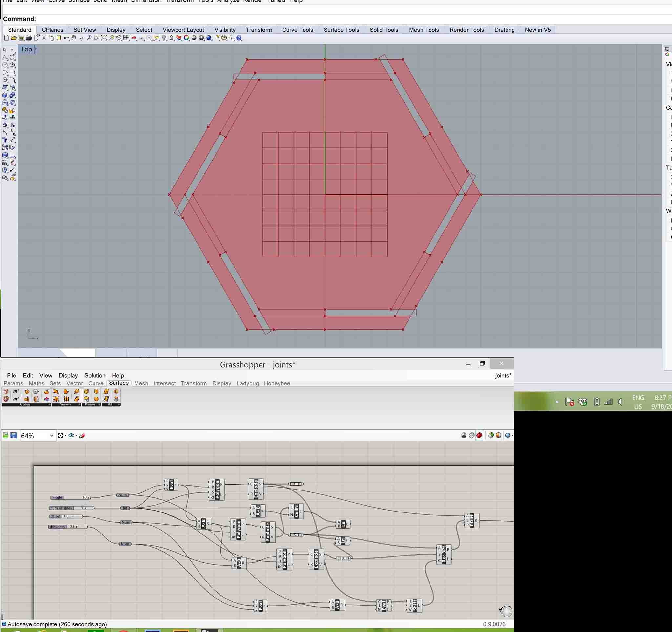Toggle Grasshopper wireframe preview mode icon
672x632 pixels.
coord(472,435)
